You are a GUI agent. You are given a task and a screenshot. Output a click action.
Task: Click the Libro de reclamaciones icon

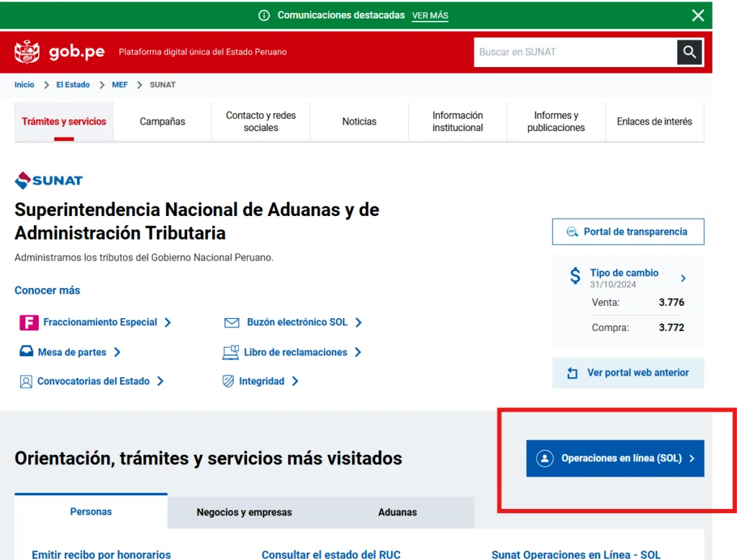[x=231, y=352]
